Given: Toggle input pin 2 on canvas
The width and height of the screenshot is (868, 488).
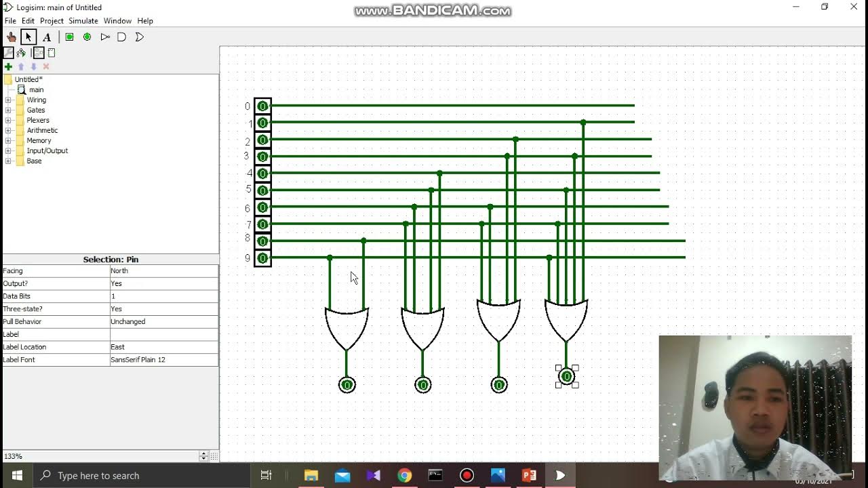Looking at the screenshot, I should [262, 140].
